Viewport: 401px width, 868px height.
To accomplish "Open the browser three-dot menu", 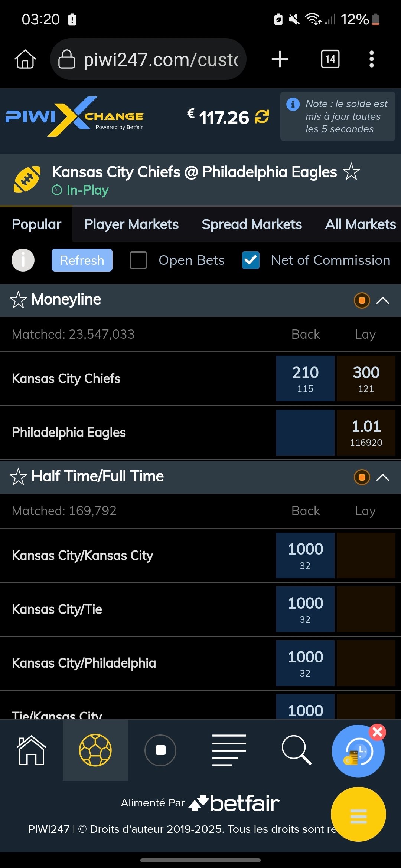I will (x=371, y=59).
